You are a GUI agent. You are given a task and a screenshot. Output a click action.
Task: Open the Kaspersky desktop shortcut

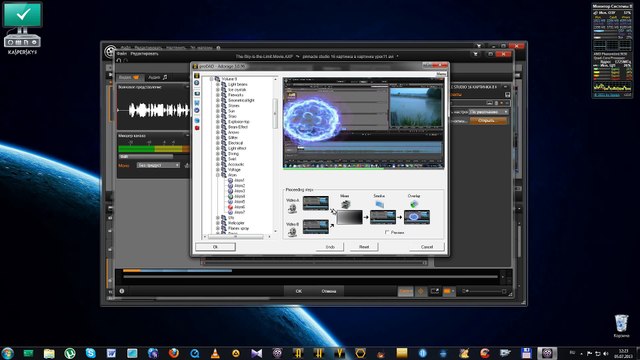pyautogui.click(x=22, y=28)
